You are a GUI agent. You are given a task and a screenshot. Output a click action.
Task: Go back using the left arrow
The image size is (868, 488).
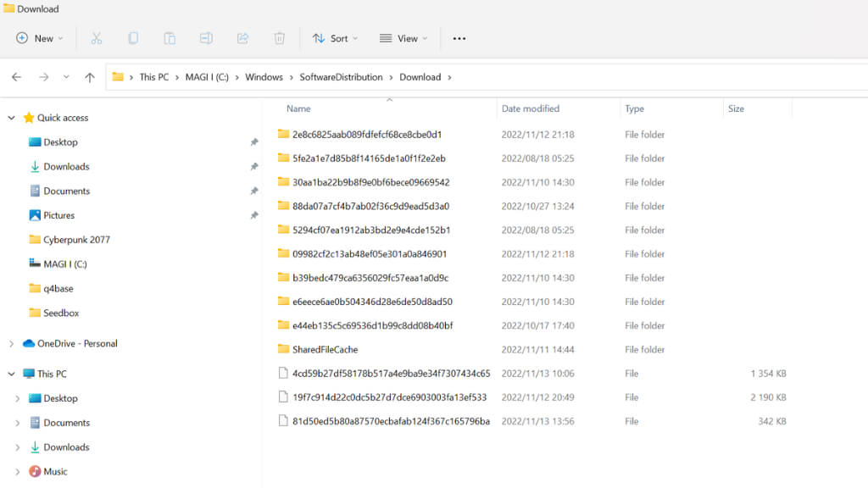coord(16,77)
